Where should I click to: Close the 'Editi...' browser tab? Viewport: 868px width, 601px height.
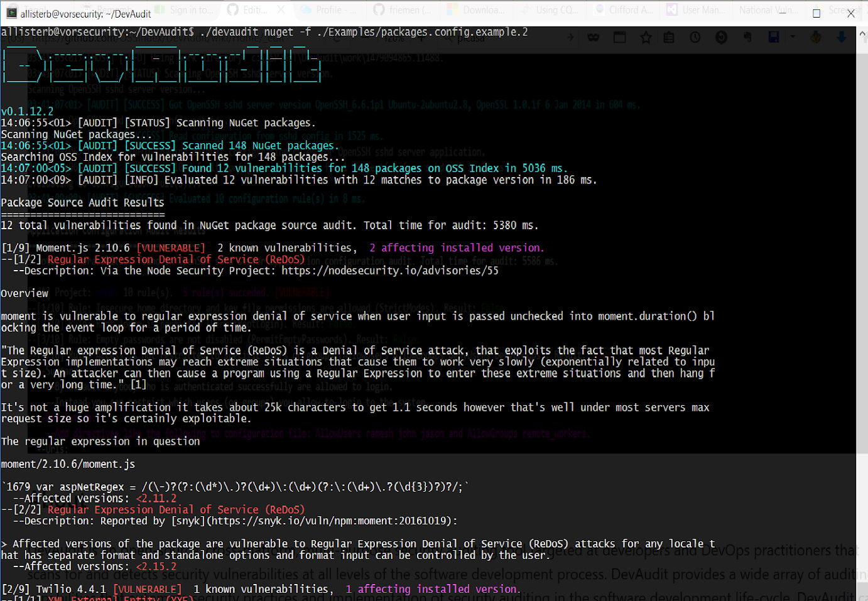coord(281,10)
